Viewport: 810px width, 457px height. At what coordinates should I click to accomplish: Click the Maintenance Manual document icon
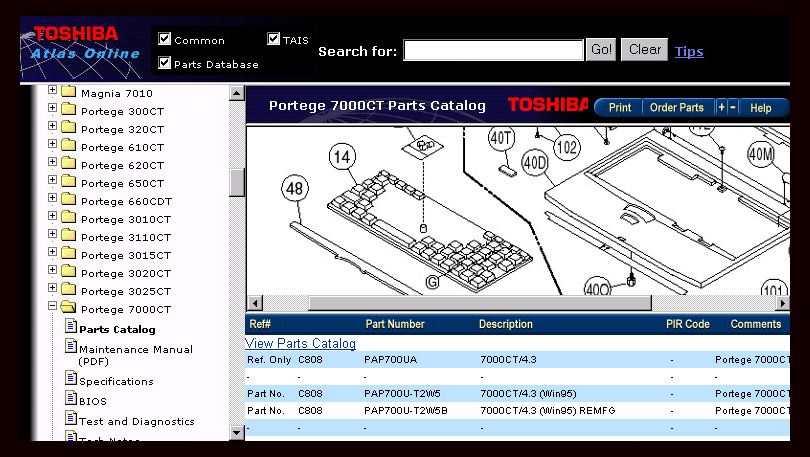(71, 346)
